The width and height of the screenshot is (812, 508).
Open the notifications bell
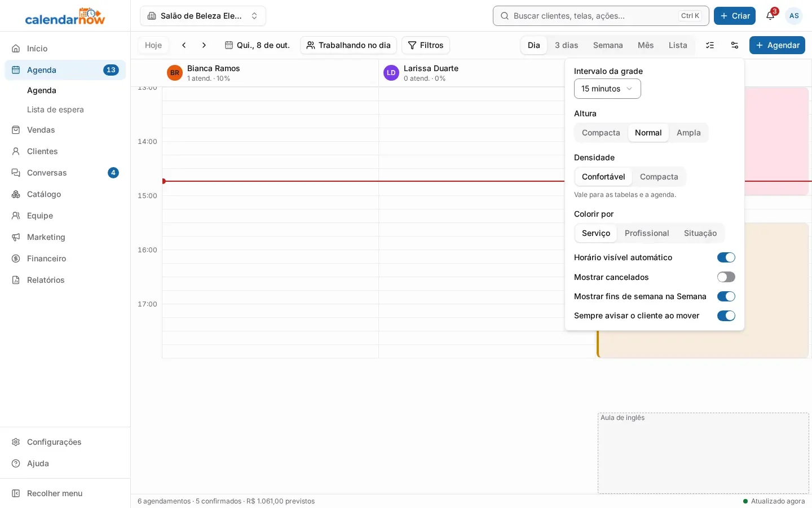click(770, 16)
